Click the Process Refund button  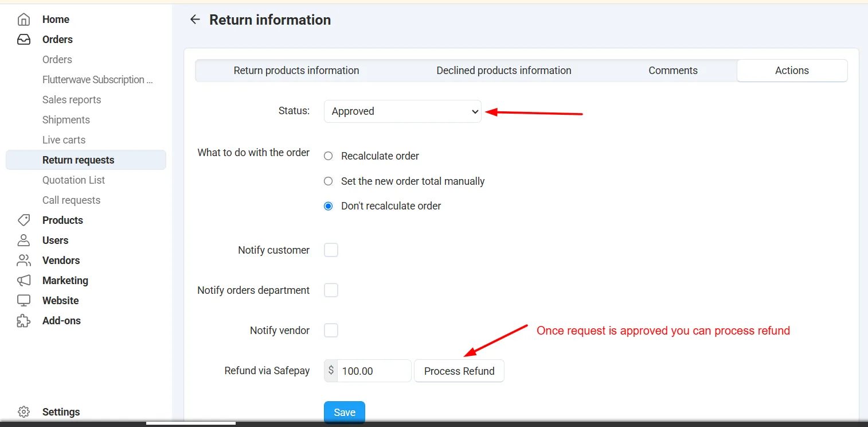click(459, 371)
